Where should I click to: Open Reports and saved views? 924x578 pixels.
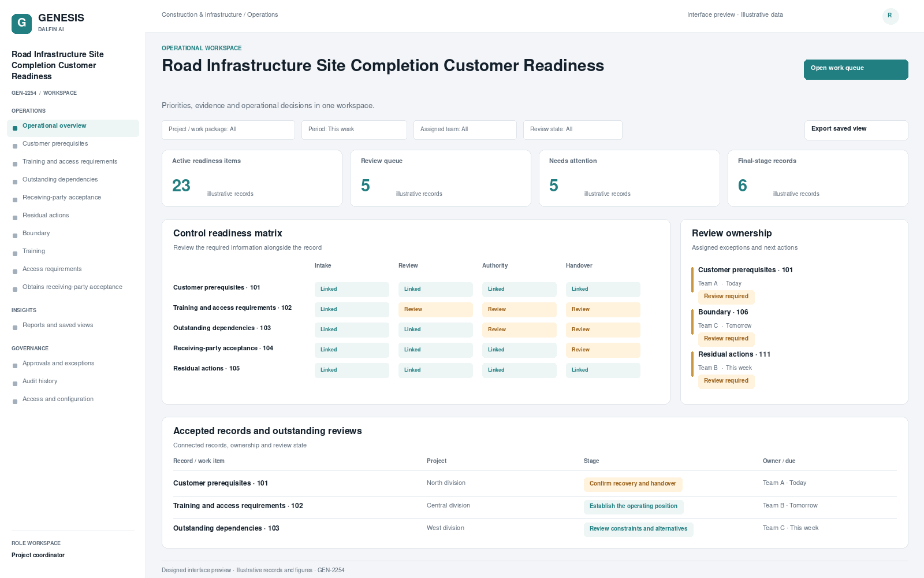pyautogui.click(x=73, y=325)
